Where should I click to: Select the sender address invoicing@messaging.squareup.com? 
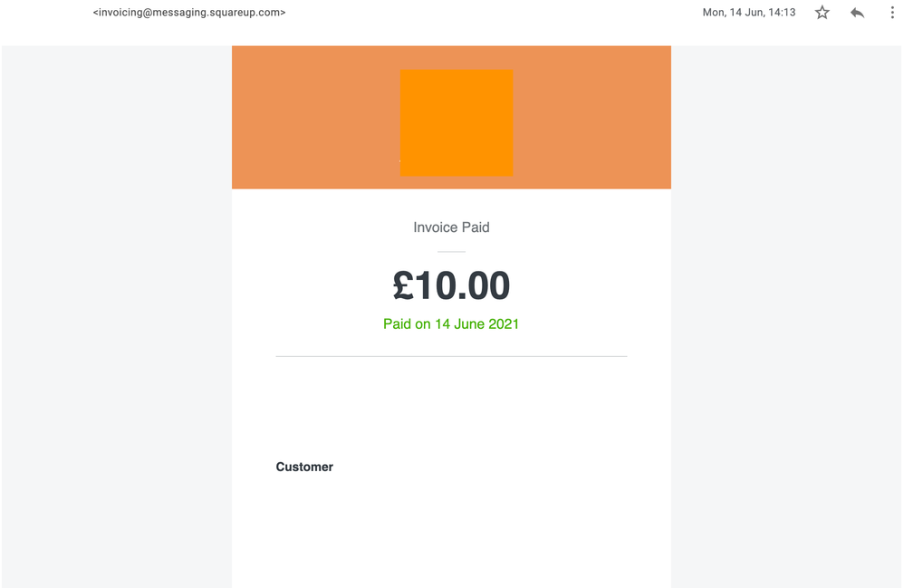[x=189, y=12]
